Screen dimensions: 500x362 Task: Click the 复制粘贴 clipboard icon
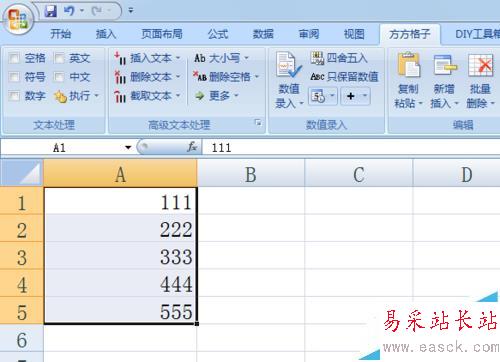[408, 65]
